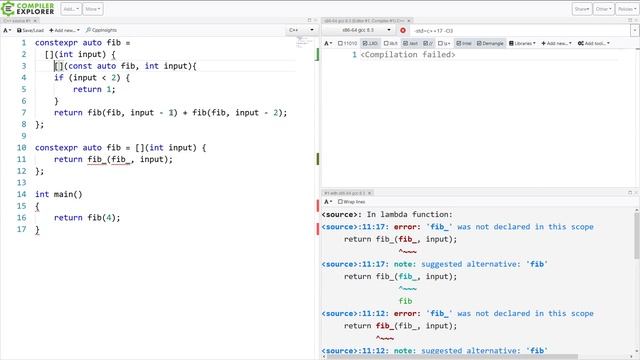Click on 'return fib(4);' line
Viewport: 640px width, 360px height.
point(87,218)
